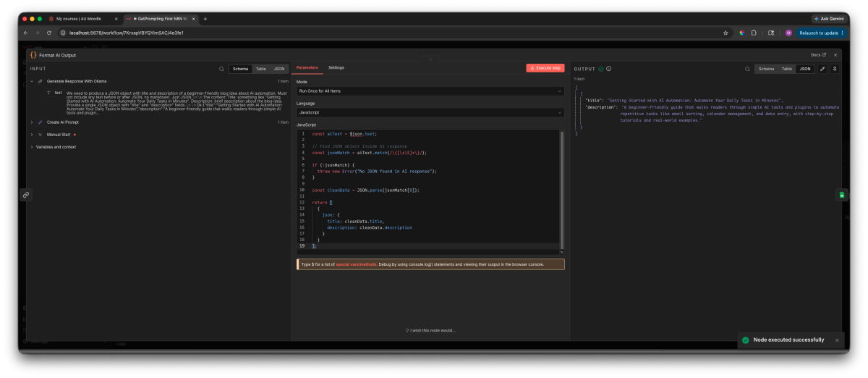
Task: Click the tab search icon in browser toolbar
Action: coord(771,33)
